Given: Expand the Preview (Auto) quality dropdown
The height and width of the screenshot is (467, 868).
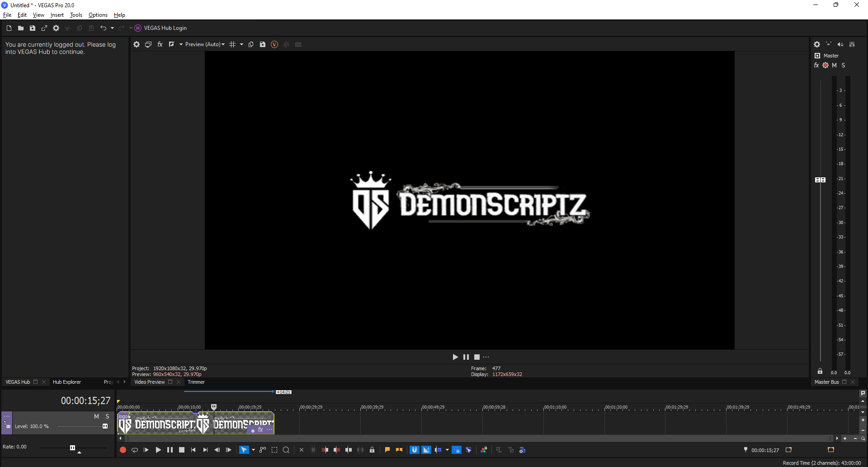Looking at the screenshot, I should coord(205,44).
